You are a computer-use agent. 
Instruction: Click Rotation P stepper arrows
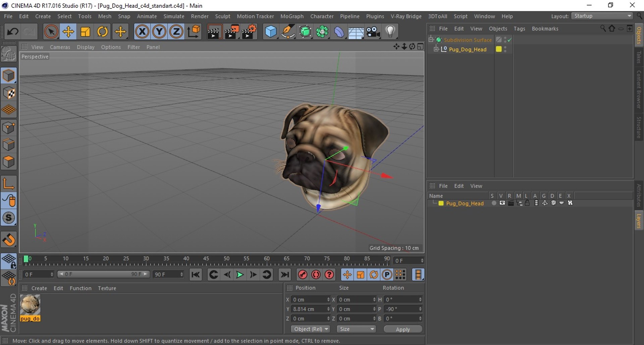pos(420,309)
